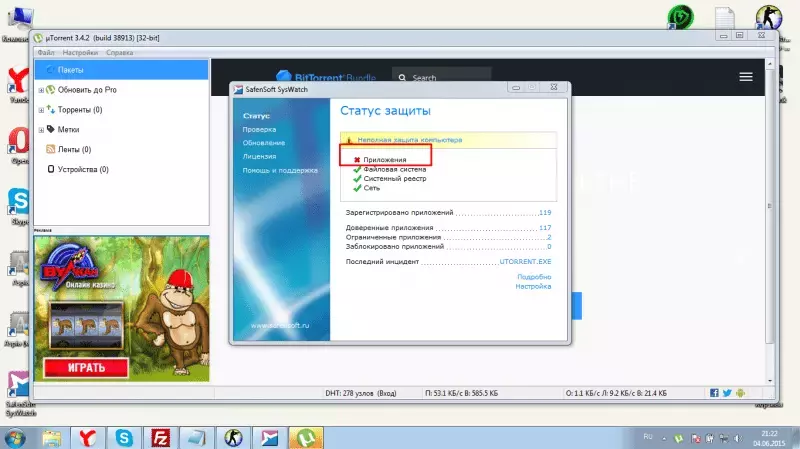Click the Counter-Strike desktop icon at top right

point(768,17)
